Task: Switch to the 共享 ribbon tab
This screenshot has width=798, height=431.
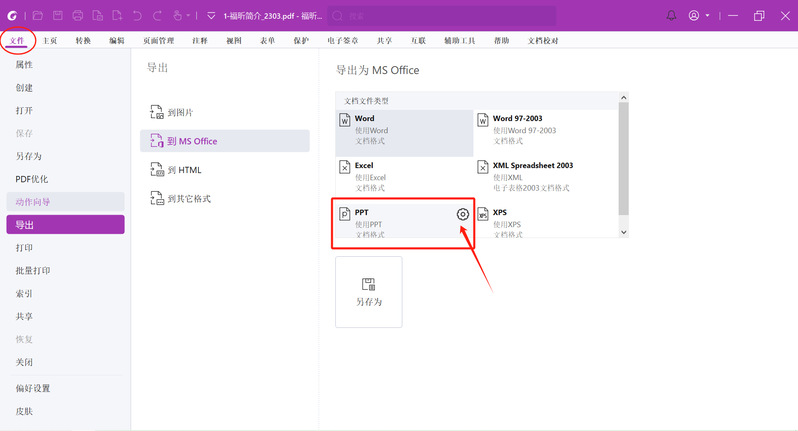Action: pyautogui.click(x=384, y=41)
